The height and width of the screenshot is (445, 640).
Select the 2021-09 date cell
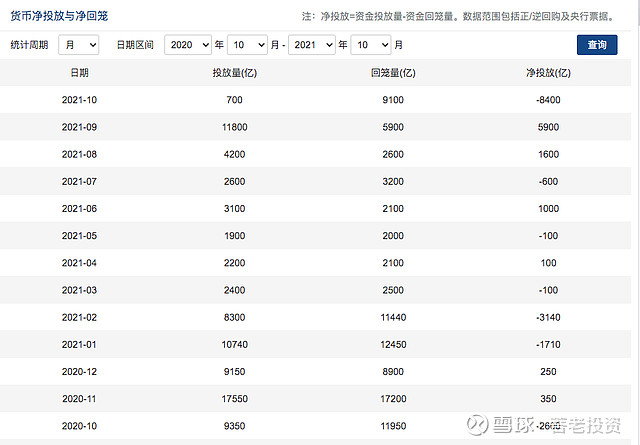click(x=79, y=127)
